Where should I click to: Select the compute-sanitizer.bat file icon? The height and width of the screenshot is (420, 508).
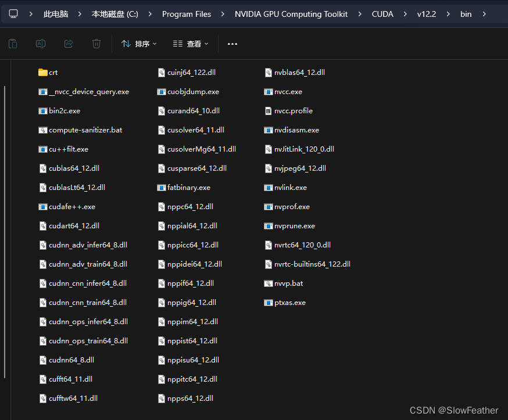point(43,130)
